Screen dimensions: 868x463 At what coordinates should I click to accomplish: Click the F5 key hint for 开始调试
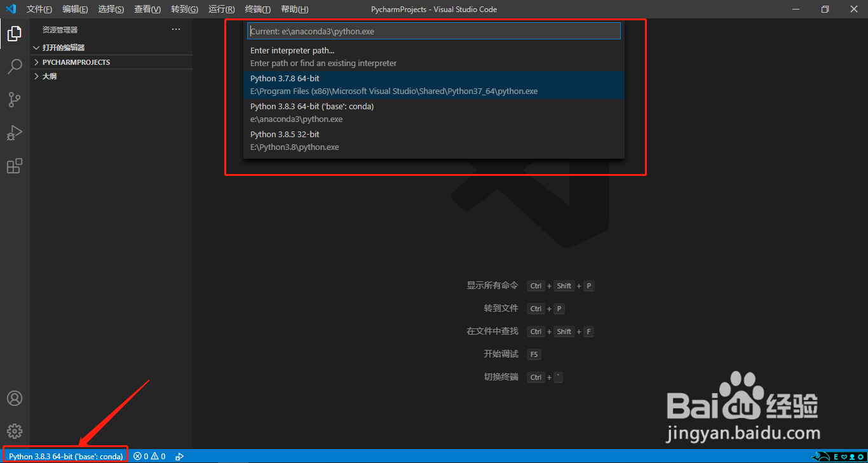(x=534, y=354)
